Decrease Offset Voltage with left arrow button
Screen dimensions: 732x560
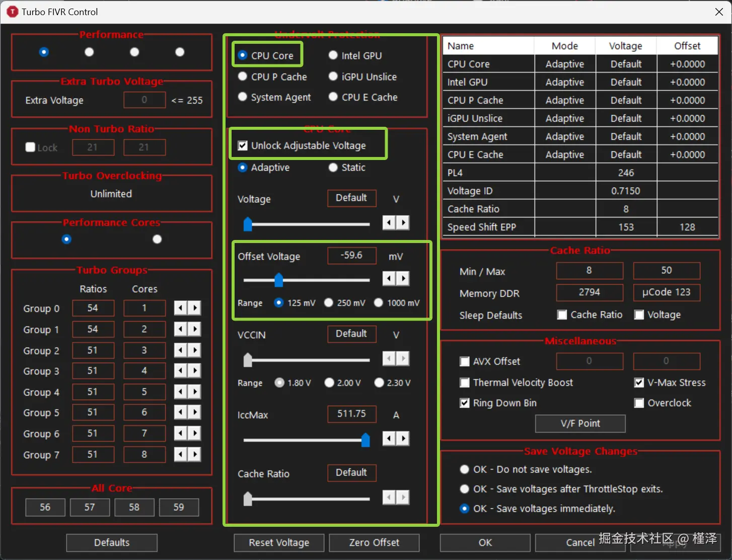pos(389,279)
